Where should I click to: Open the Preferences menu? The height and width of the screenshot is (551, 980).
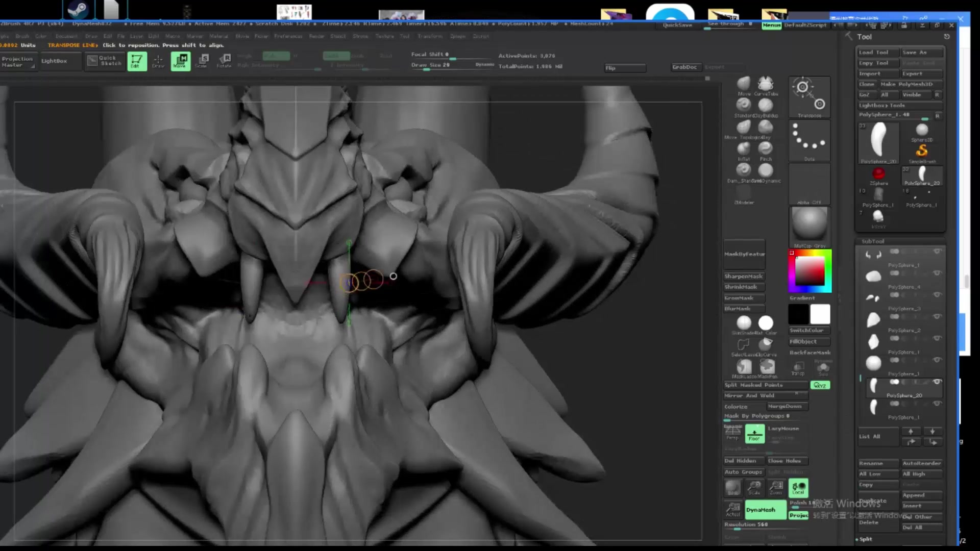point(288,36)
